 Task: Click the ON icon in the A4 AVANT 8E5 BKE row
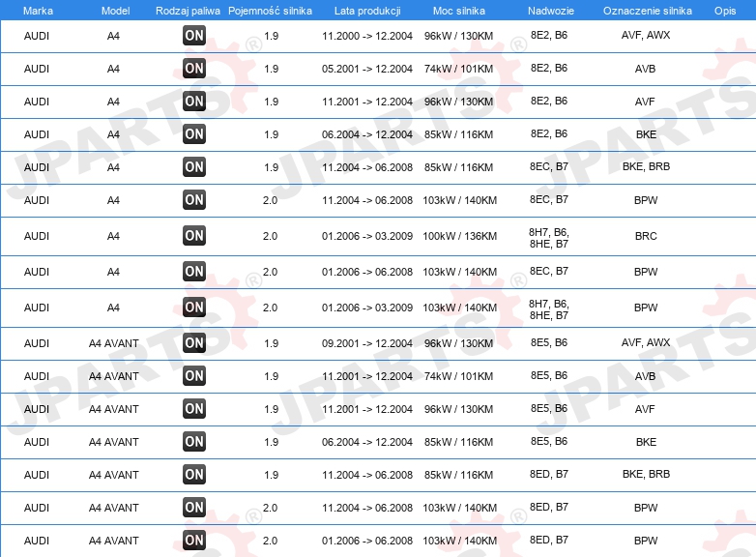pos(194,441)
